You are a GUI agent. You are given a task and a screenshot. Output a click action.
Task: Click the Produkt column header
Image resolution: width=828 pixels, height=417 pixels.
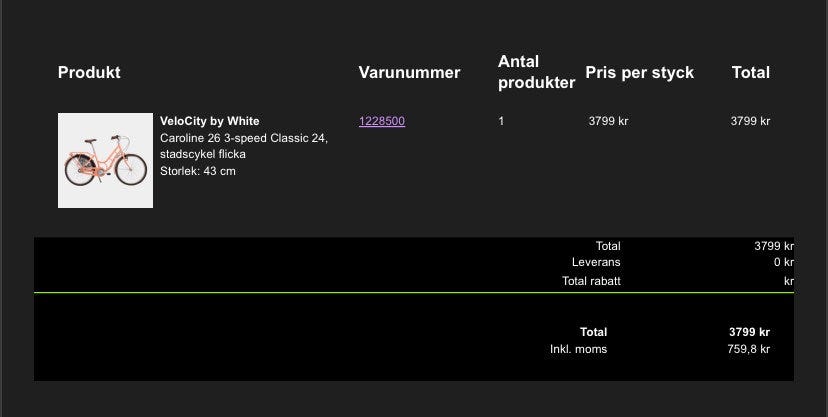(x=89, y=72)
